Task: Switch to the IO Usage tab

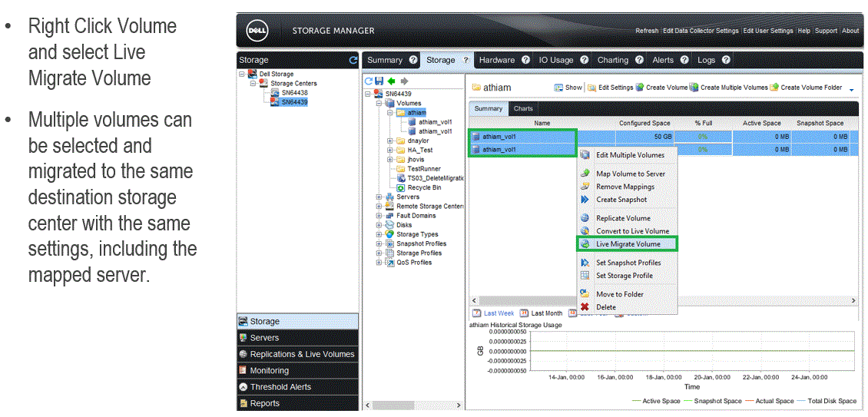Action: 556,60
